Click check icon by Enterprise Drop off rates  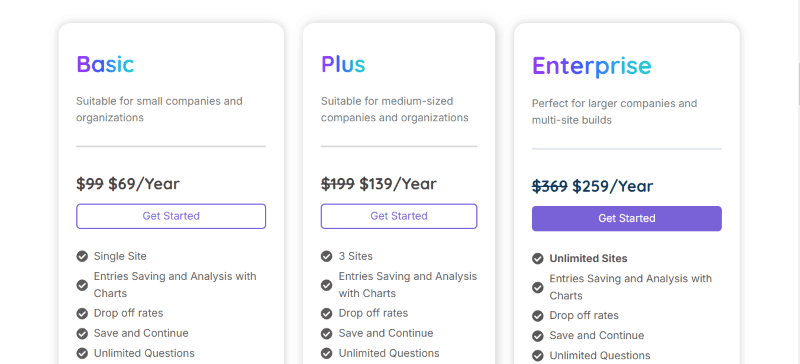(x=538, y=316)
